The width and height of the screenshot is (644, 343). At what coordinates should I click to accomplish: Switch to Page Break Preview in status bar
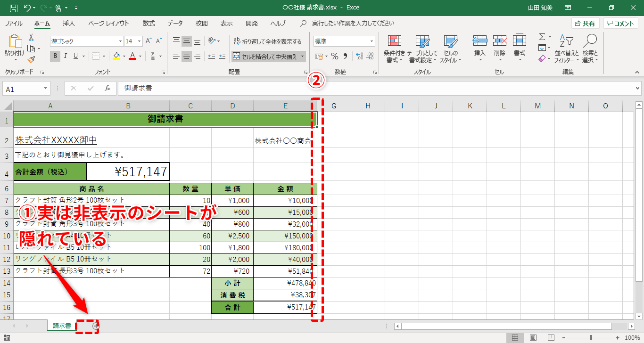click(551, 338)
